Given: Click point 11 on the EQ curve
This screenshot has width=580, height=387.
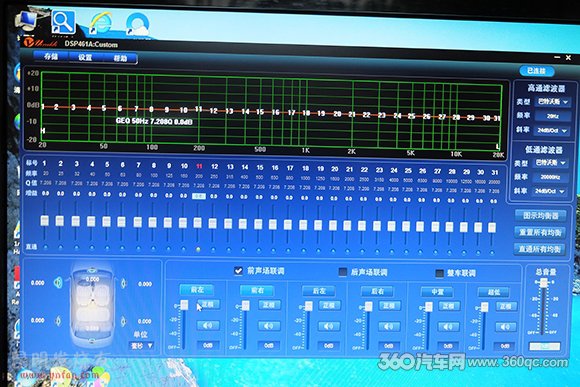Looking at the screenshot, I should 199,109.
